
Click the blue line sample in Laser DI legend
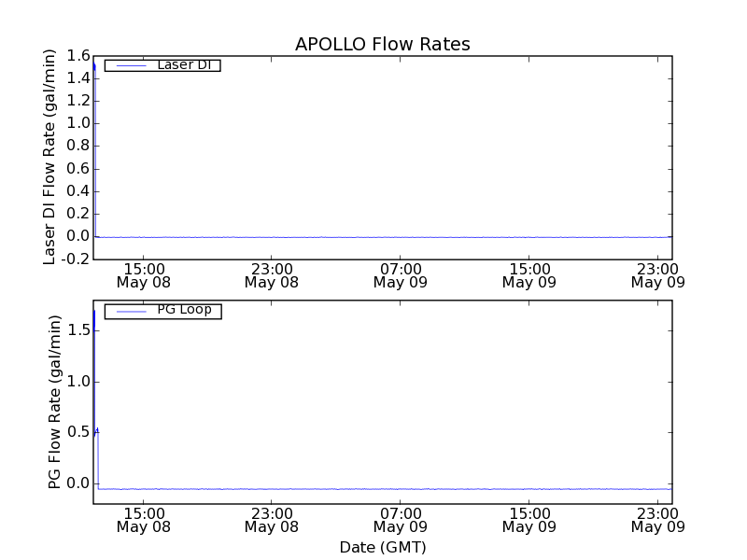tap(131, 65)
